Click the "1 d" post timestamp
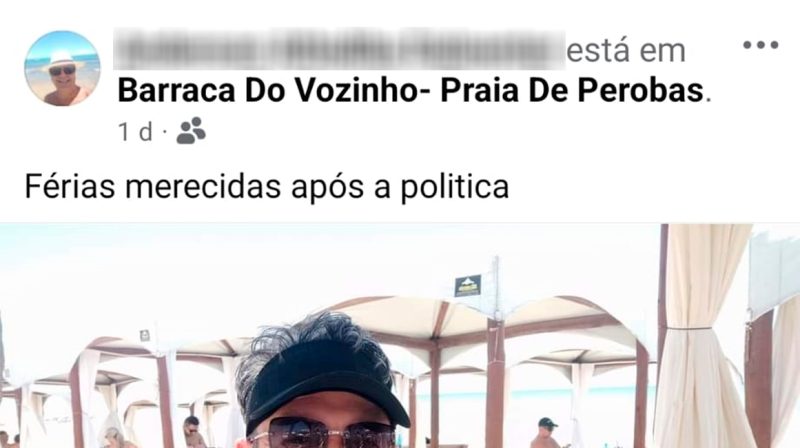800x448 pixels. click(x=135, y=132)
